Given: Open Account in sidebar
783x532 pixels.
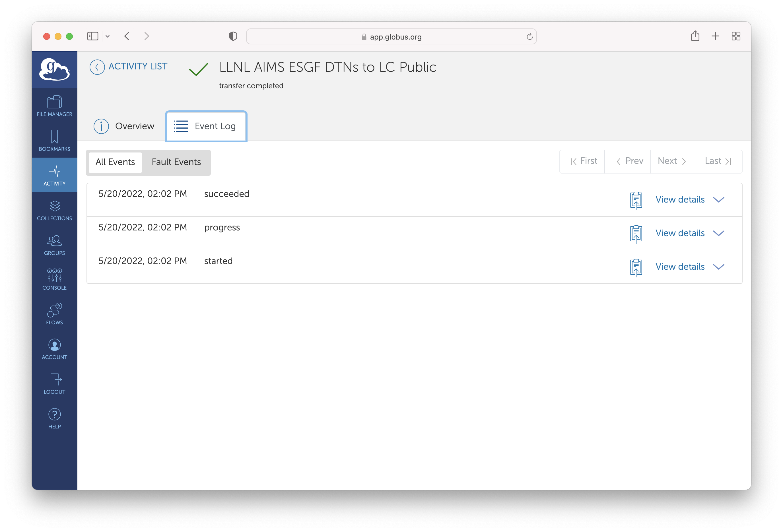Looking at the screenshot, I should 55,349.
